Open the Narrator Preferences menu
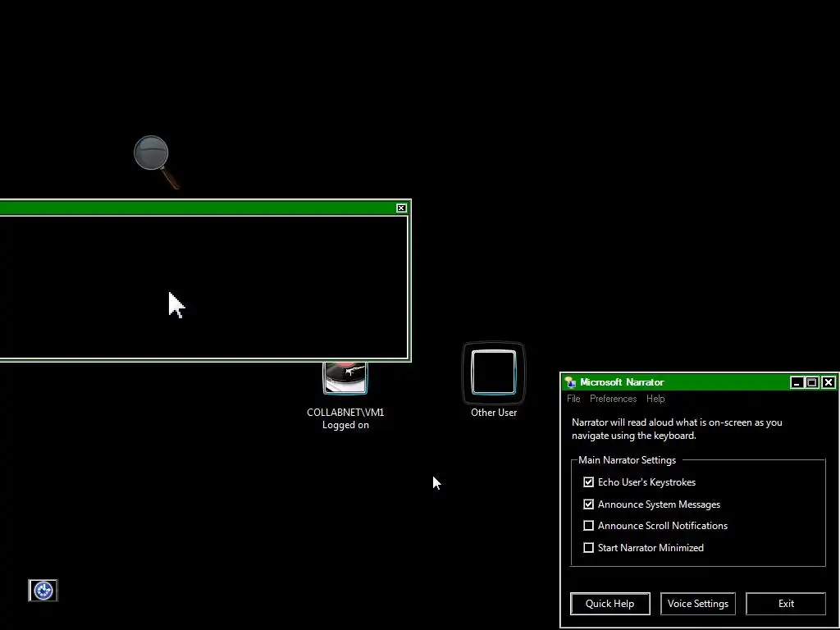840x630 pixels. coord(613,399)
